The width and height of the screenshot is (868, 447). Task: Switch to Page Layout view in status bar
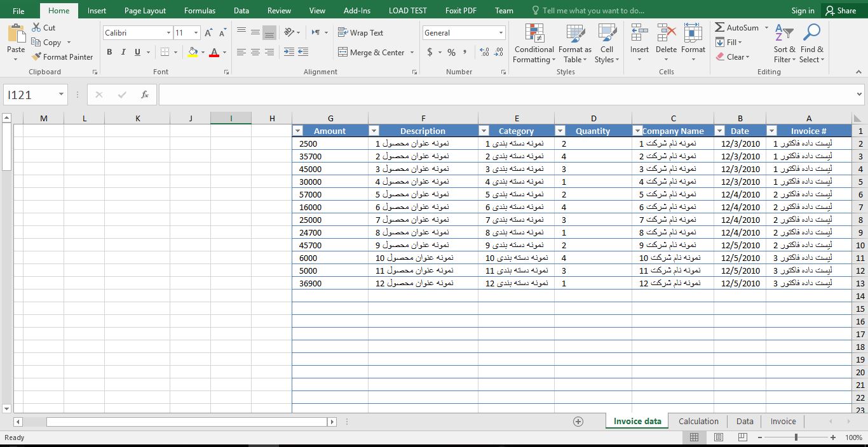click(x=719, y=437)
